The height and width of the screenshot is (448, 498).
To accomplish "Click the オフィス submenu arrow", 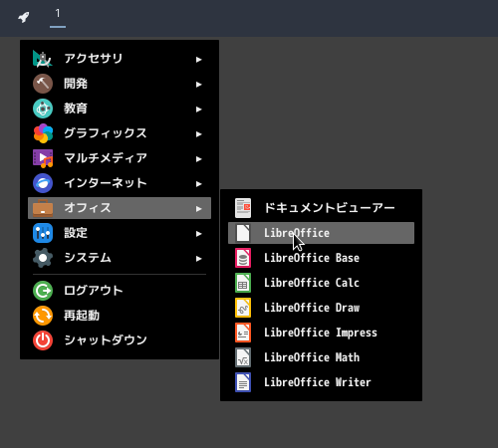I will click(198, 209).
